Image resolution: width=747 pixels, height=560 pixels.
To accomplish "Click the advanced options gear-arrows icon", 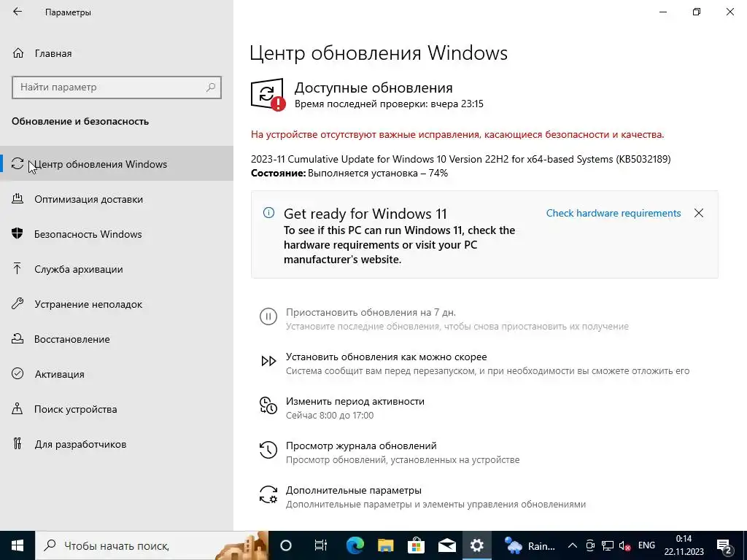I will (x=268, y=494).
